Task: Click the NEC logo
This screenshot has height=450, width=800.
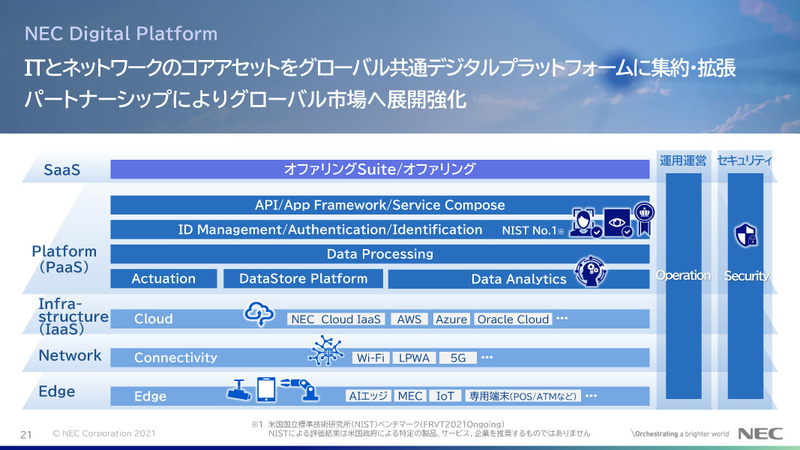Action: 760,434
